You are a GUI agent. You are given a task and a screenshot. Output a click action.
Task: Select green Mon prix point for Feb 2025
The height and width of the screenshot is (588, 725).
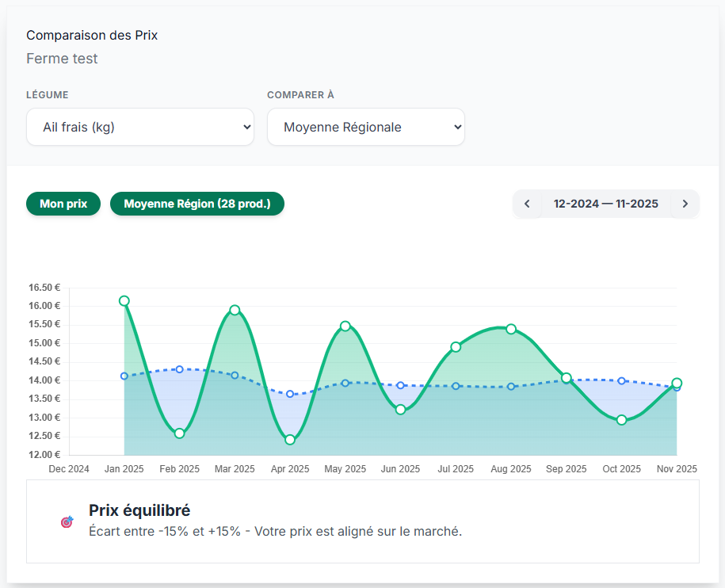coord(180,433)
